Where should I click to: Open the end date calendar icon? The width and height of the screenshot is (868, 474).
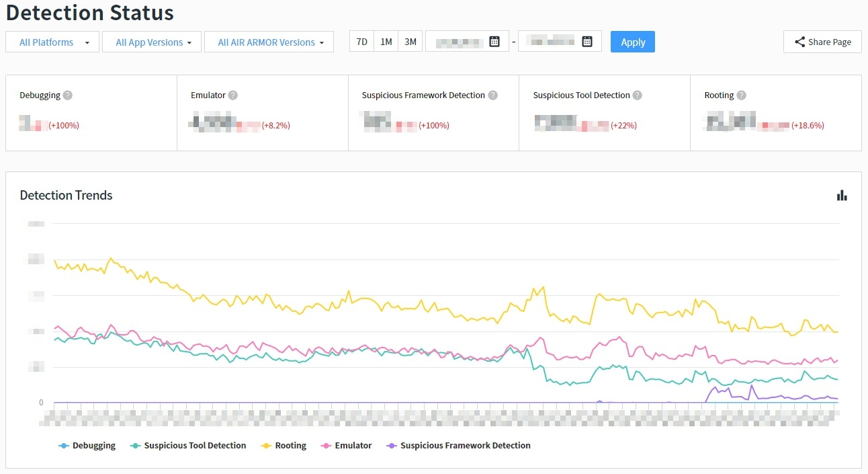pos(587,42)
